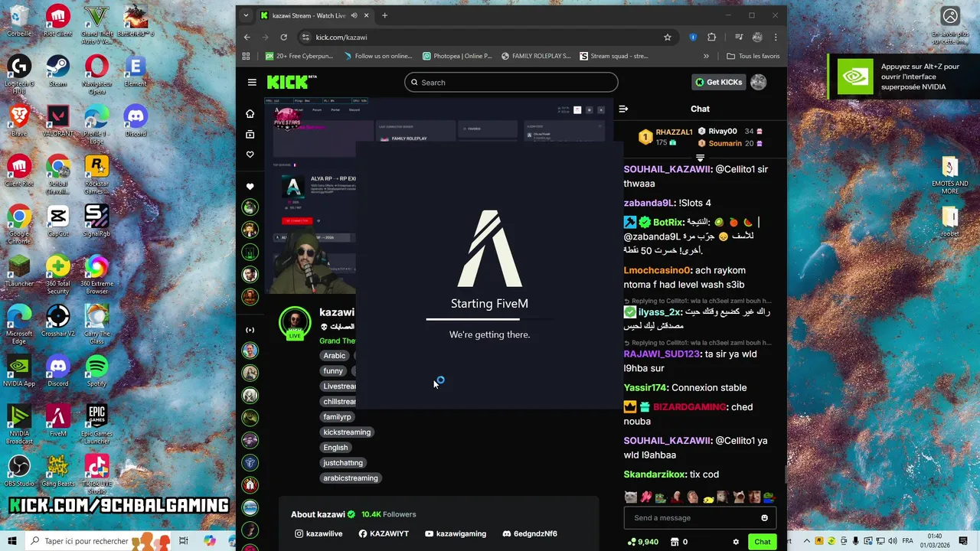The width and height of the screenshot is (980, 551).
Task: Open the KAZAWIYT Facebook link
Action: coord(384,533)
